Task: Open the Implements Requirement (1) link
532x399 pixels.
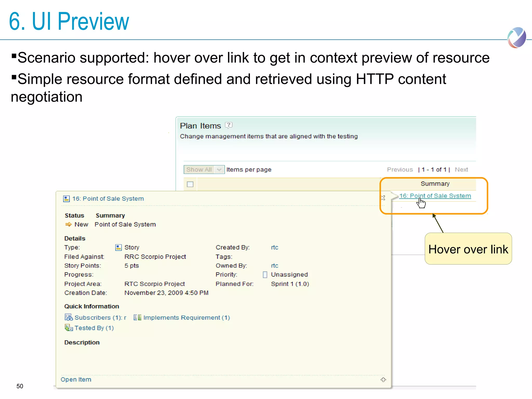Action: (x=187, y=318)
